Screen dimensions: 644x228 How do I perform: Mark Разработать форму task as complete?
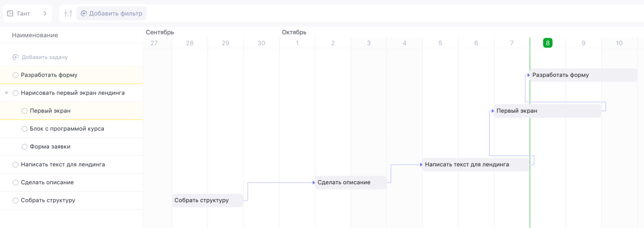point(15,75)
